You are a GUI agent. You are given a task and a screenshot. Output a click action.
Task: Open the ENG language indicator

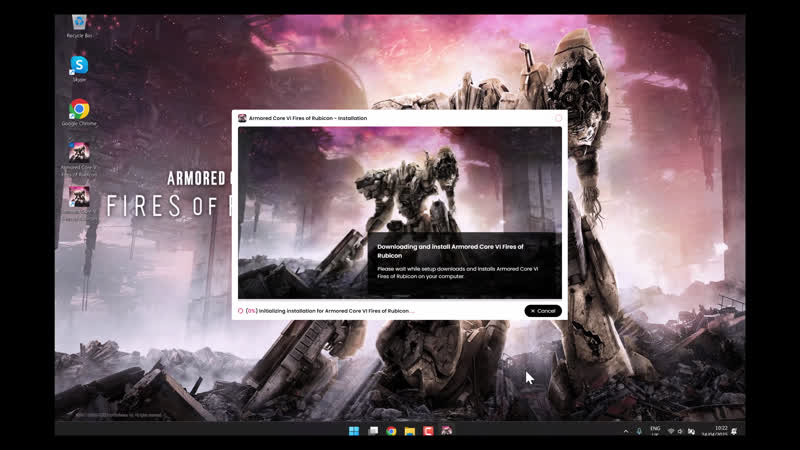pyautogui.click(x=655, y=431)
